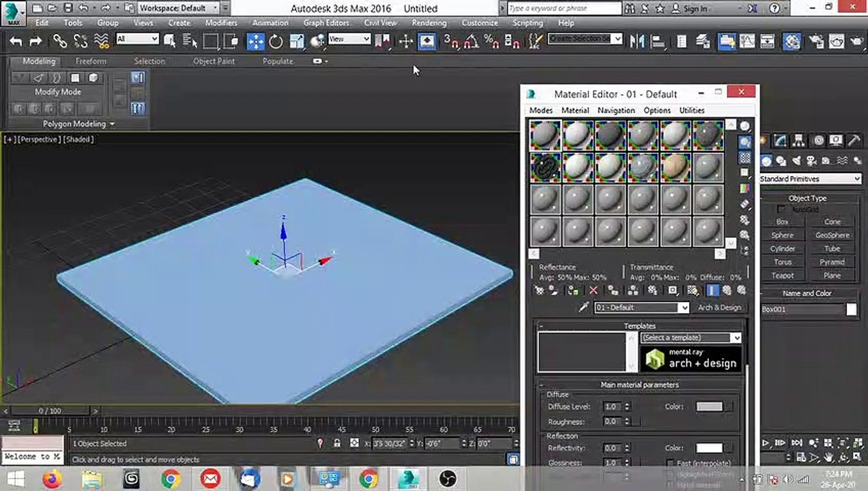Switch to Freeform ribbon tab
Screen dimensions: 868x491
[91, 61]
